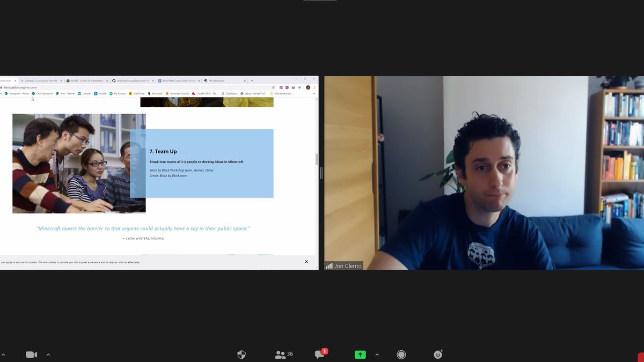Dismiss the cookie consent notice
The image size is (644, 362).
click(x=306, y=261)
